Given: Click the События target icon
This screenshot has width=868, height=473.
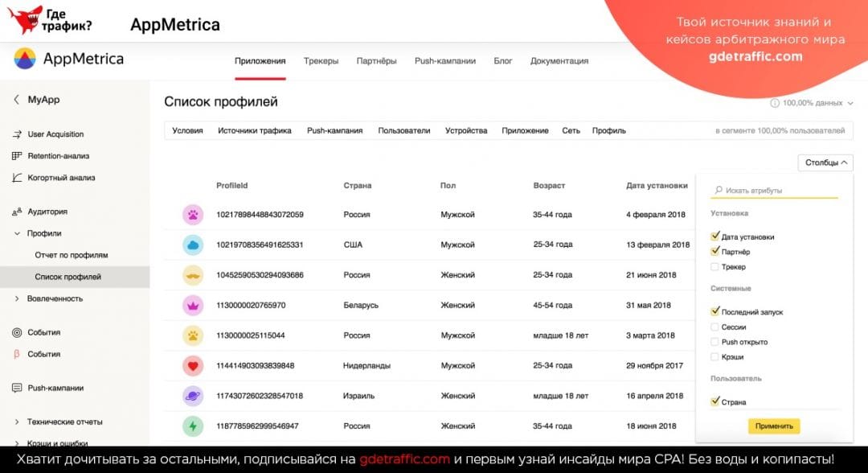Looking at the screenshot, I should point(17,332).
